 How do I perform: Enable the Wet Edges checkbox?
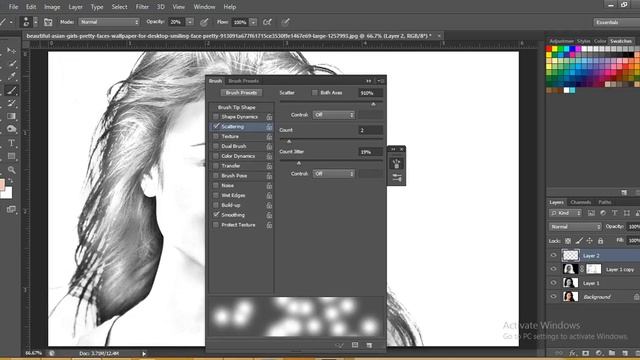(216, 195)
